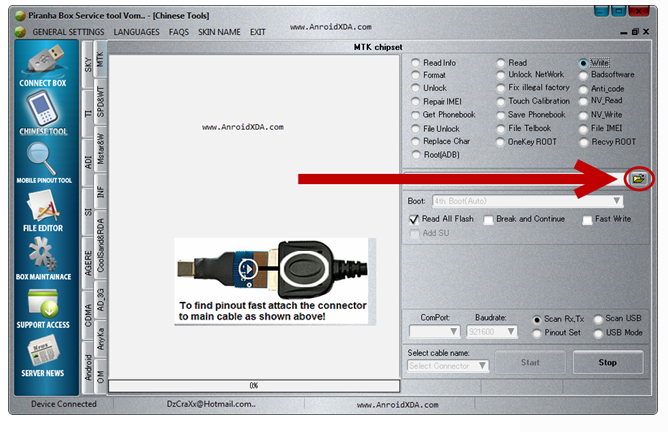This screenshot has height=432, width=668.
Task: Click the Stop button
Action: tap(608, 363)
